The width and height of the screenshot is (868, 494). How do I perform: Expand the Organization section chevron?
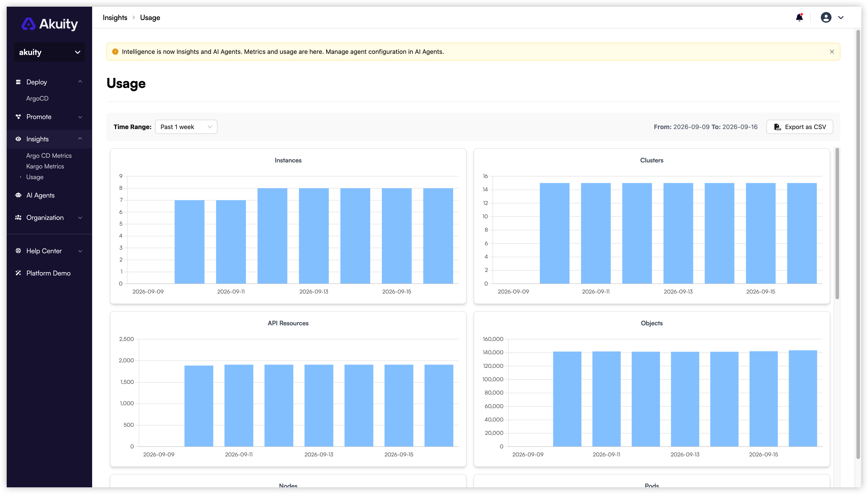click(80, 218)
